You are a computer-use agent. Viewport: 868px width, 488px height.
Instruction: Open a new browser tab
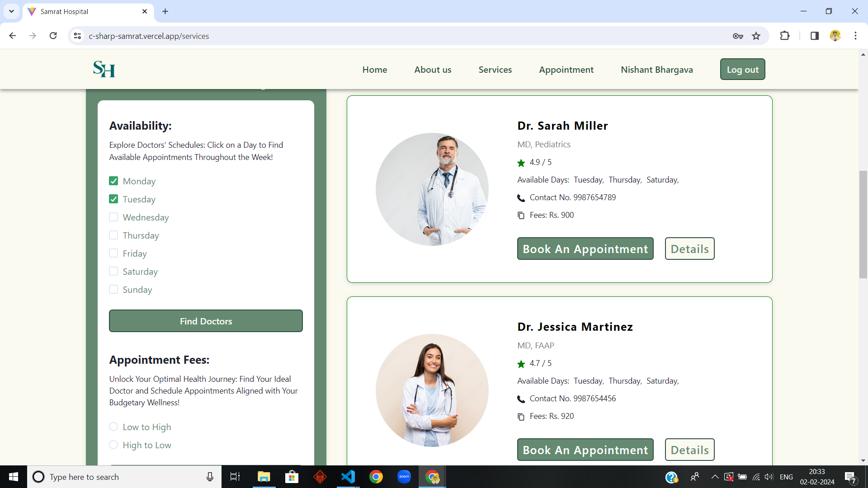click(x=165, y=11)
